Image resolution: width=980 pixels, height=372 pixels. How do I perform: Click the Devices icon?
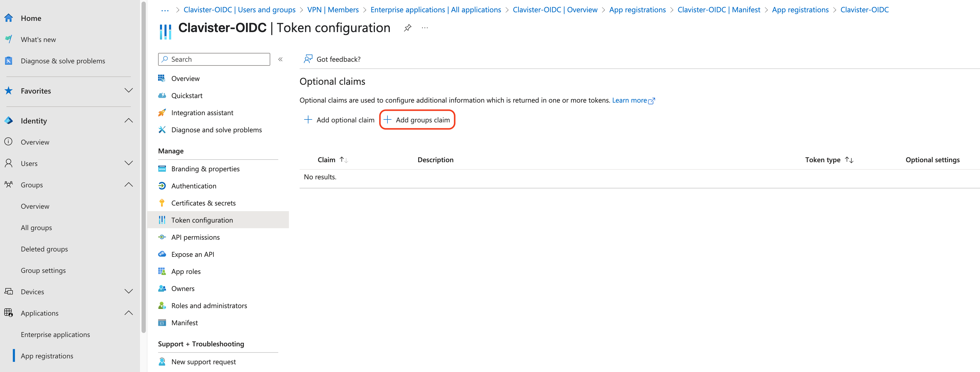coord(9,291)
